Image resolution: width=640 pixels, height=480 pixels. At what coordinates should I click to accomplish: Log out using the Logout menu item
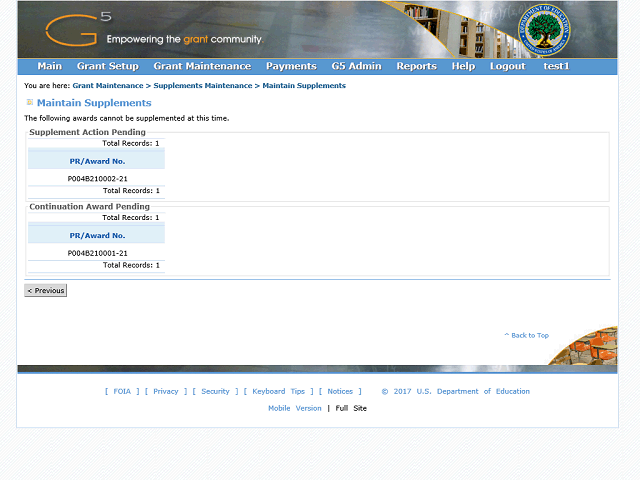coord(508,66)
